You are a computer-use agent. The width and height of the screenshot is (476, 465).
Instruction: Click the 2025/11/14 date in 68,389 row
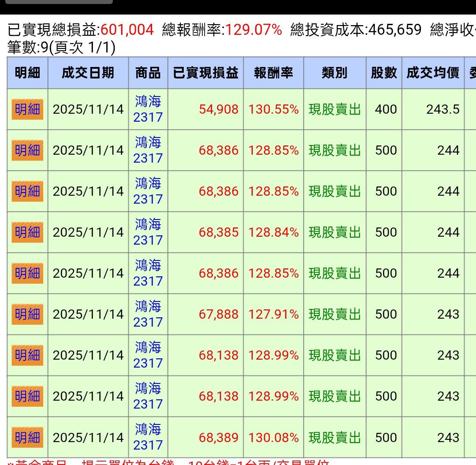pyautogui.click(x=88, y=437)
